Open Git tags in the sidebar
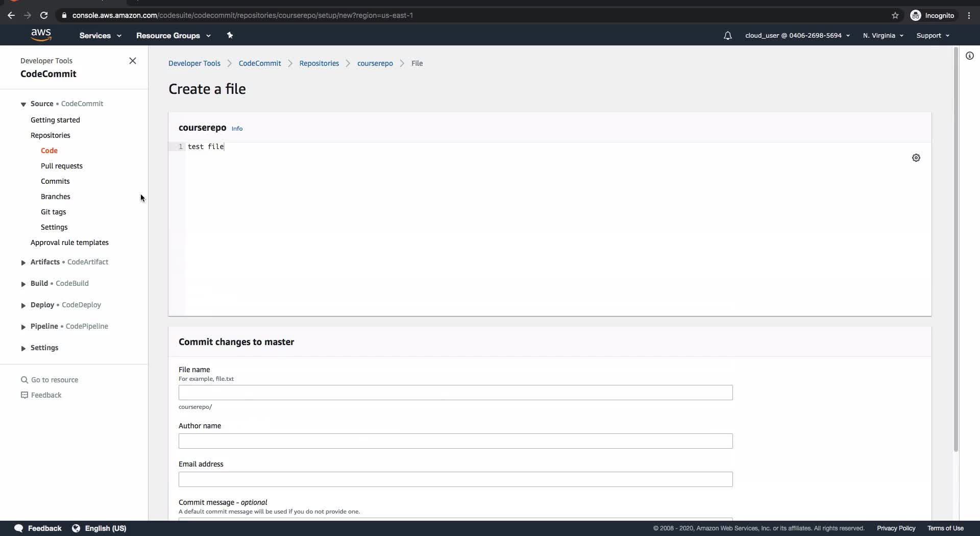The height and width of the screenshot is (536, 980). click(54, 212)
